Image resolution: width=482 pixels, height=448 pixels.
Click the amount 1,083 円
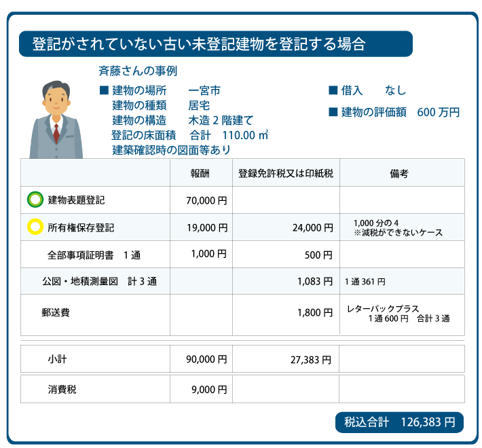[x=315, y=281]
